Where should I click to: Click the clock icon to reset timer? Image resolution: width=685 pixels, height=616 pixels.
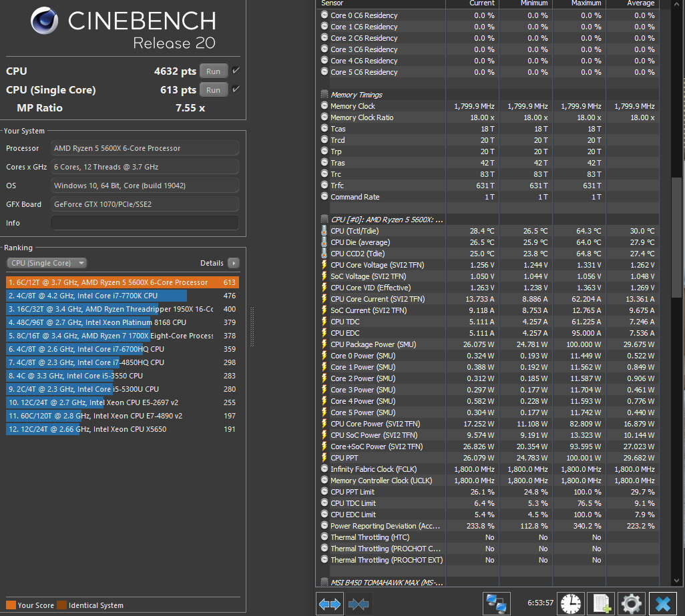[x=570, y=603]
